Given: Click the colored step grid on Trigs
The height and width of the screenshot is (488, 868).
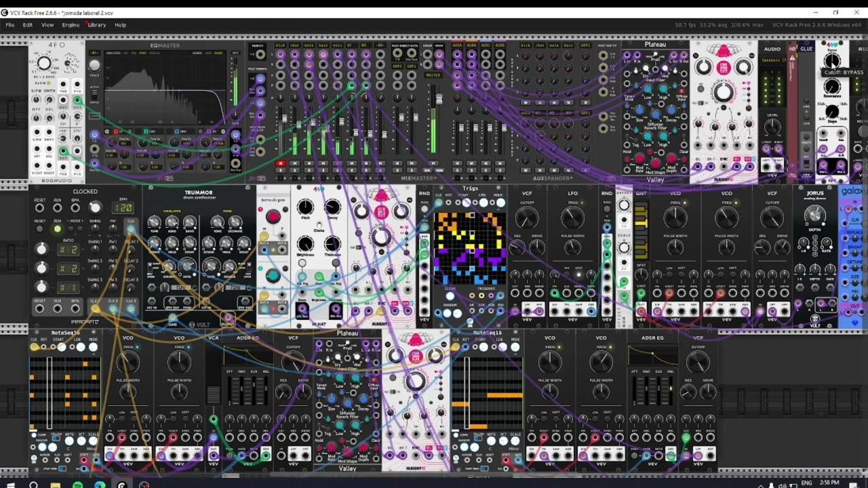Looking at the screenshot, I should tap(470, 248).
